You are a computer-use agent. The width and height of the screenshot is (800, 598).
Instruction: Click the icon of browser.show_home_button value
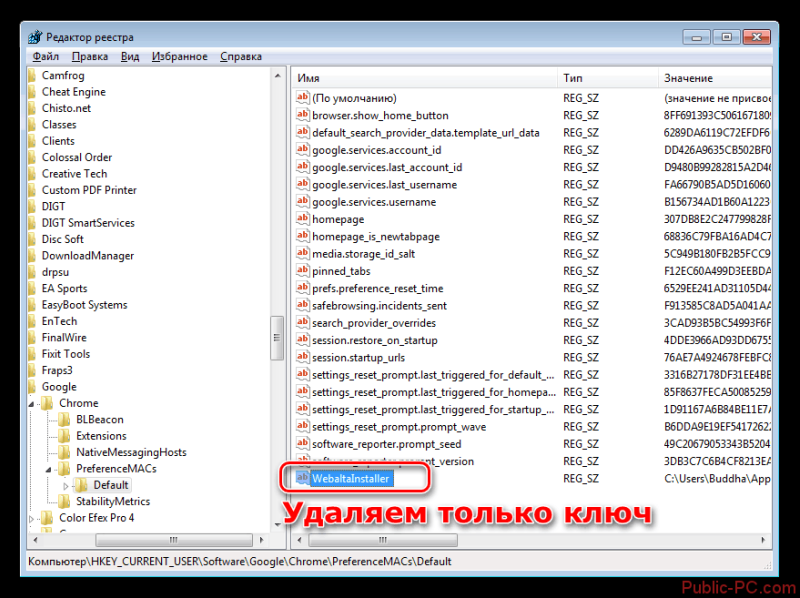tap(303, 115)
